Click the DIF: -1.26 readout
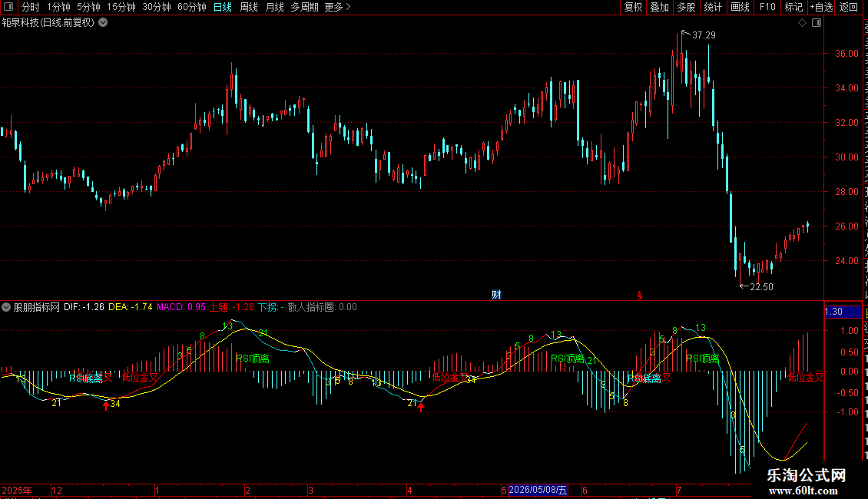This screenshot has height=499, width=868. 84,307
